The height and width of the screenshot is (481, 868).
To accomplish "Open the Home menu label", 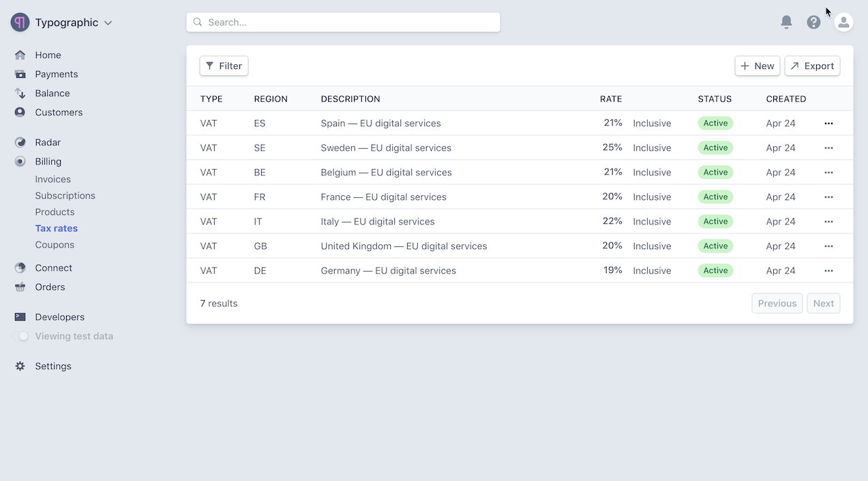I will click(x=48, y=55).
